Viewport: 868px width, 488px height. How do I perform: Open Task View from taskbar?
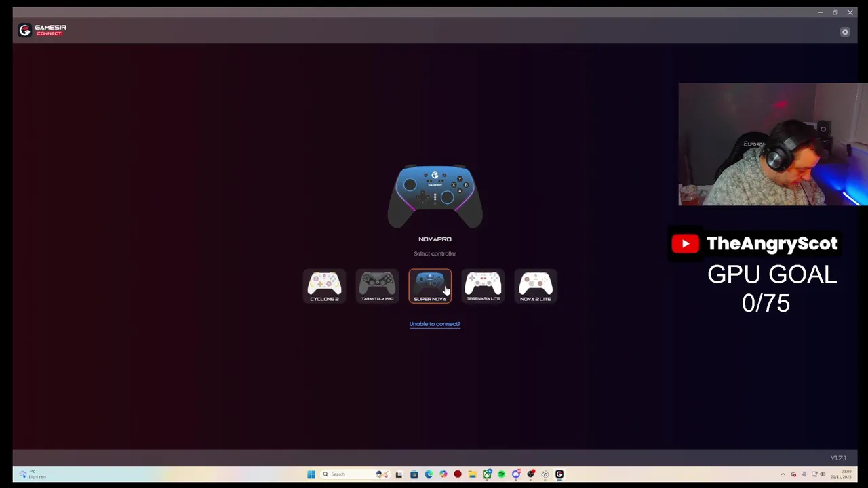point(399,474)
